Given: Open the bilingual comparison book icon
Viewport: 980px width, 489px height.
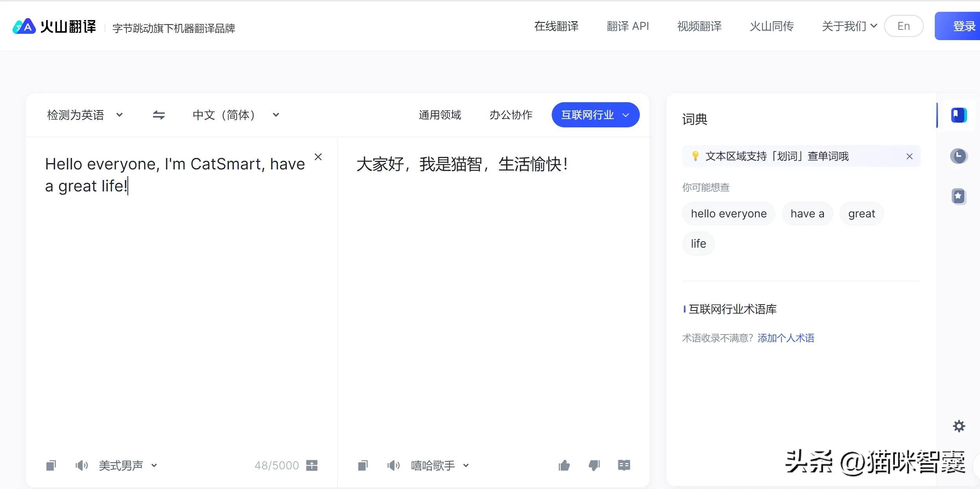Looking at the screenshot, I should coord(624,465).
